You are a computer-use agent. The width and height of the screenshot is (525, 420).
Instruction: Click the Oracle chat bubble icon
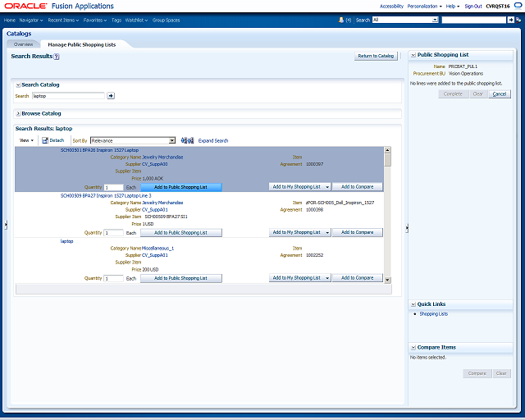pyautogui.click(x=518, y=6)
